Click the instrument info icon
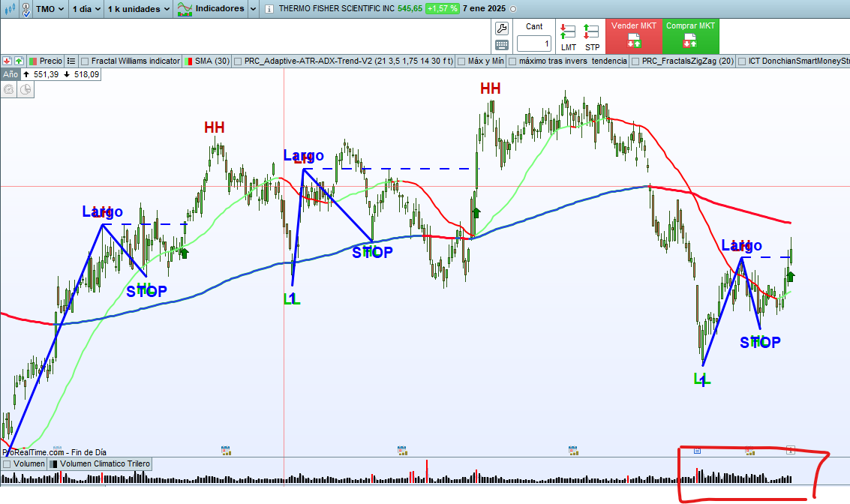Screen dimensions: 850x504 pos(269,9)
